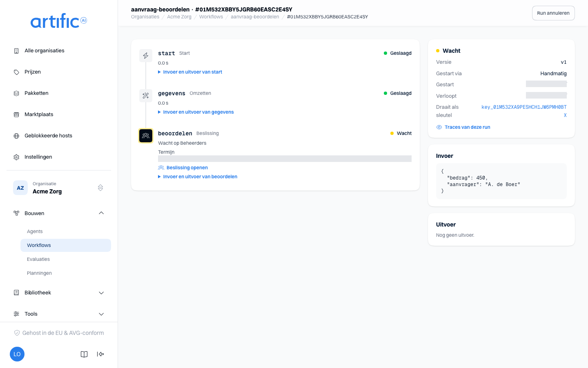Click the Bouwen workflow icon

16,213
